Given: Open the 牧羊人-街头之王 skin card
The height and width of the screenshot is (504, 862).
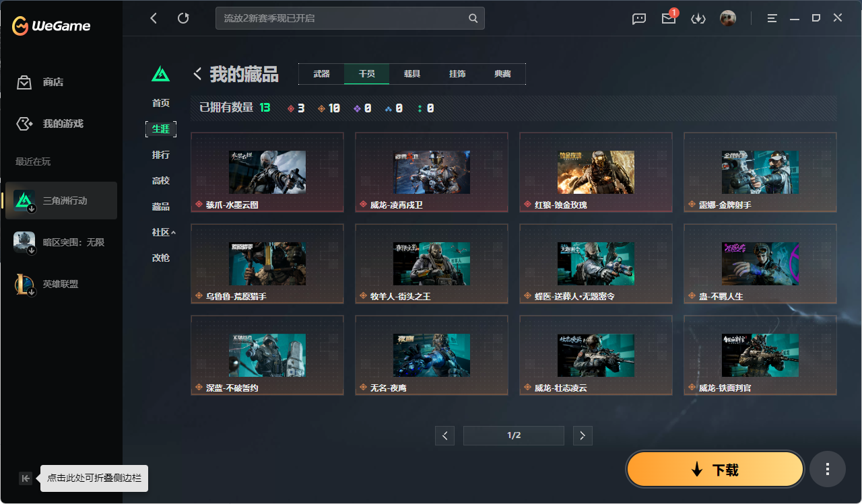Looking at the screenshot, I should pos(432,263).
